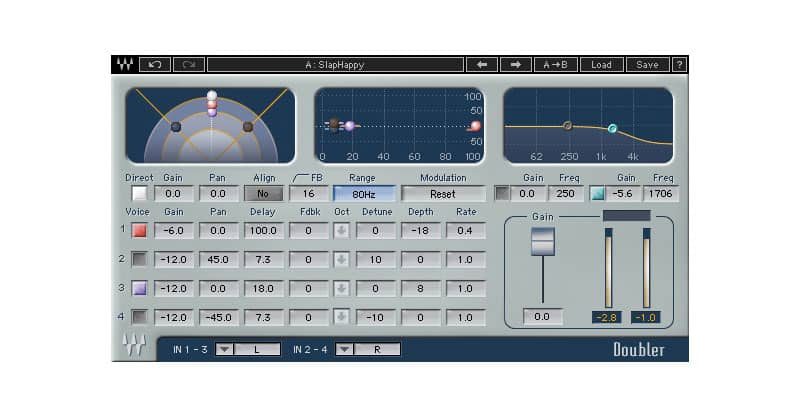Reset the left peak readout -2.8

click(x=607, y=317)
